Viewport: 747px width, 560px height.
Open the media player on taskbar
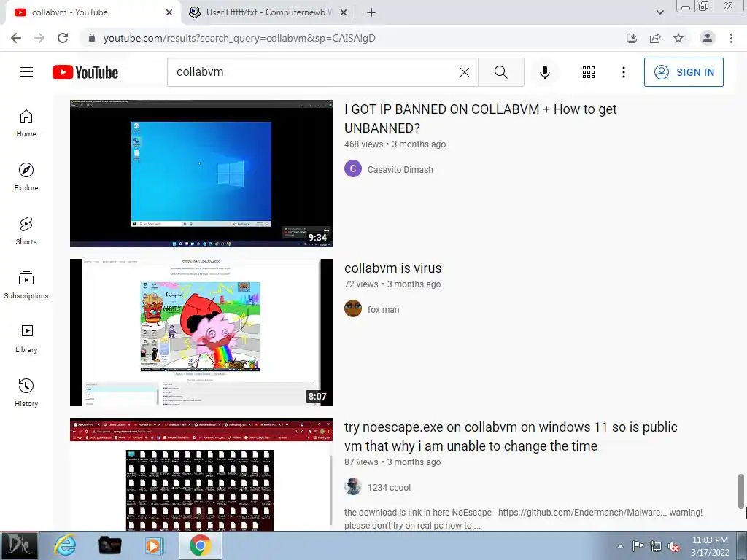coord(154,545)
